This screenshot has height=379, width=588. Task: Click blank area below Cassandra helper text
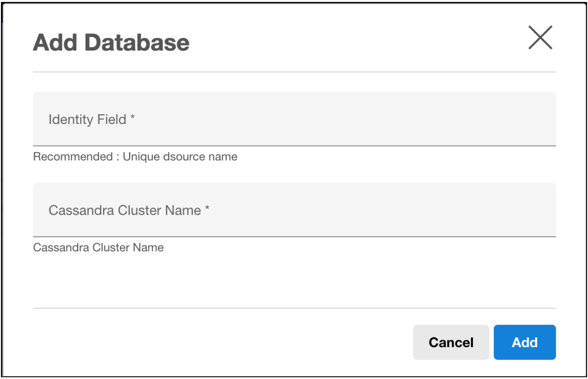point(294,278)
